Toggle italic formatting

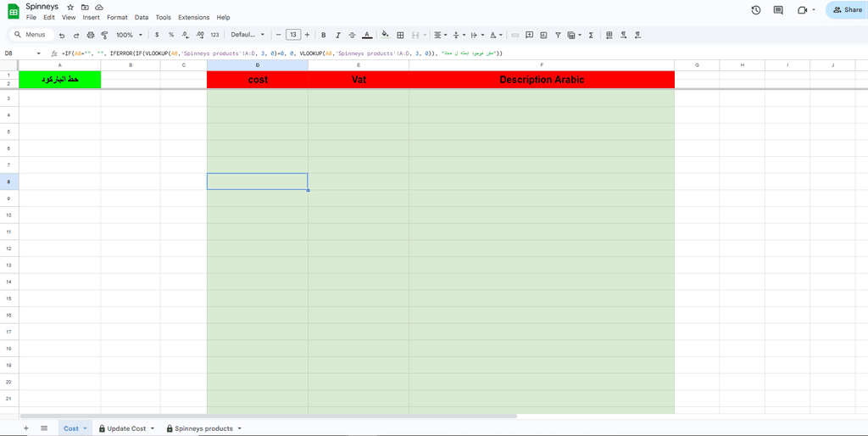pyautogui.click(x=337, y=35)
